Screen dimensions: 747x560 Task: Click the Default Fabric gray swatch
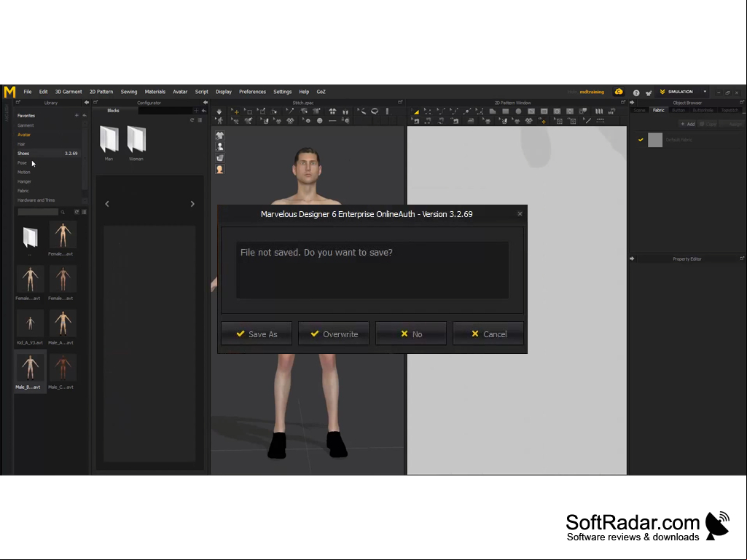tap(655, 140)
